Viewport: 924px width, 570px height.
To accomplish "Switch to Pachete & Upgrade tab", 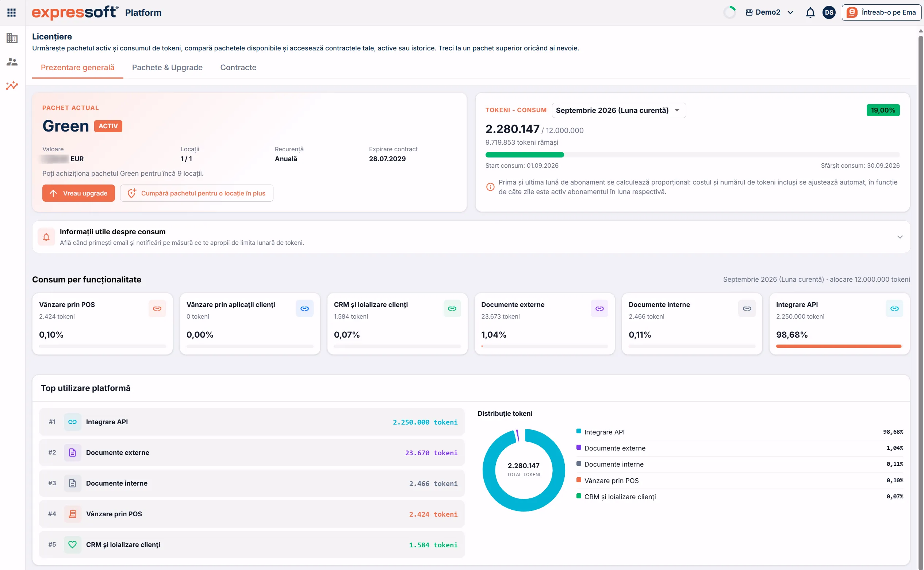I will click(167, 68).
